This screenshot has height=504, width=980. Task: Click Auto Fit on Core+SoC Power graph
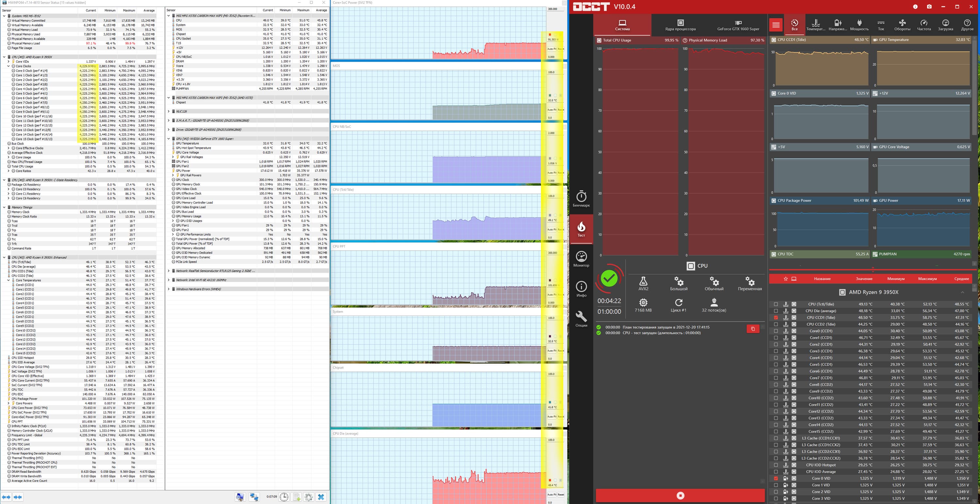coord(552,49)
